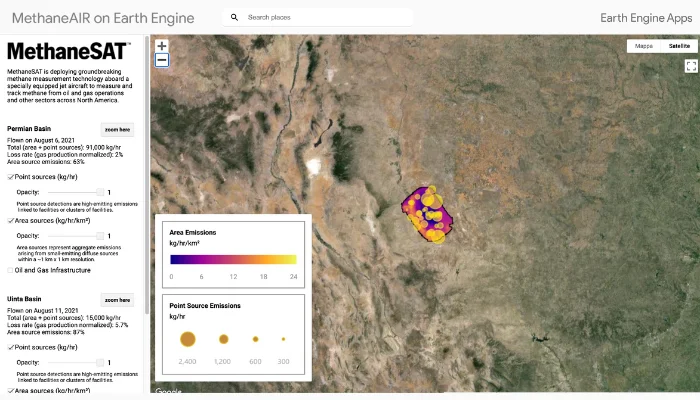Image resolution: width=700 pixels, height=400 pixels.
Task: Zoom out on the map with minus button
Action: click(x=162, y=60)
